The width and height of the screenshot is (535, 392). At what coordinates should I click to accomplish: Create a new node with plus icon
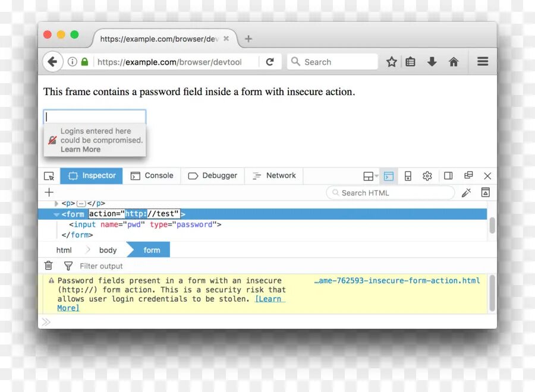point(49,192)
